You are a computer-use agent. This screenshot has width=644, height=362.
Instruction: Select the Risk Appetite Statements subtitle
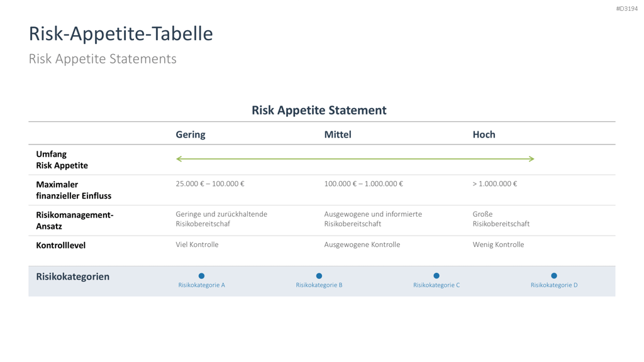(x=103, y=58)
